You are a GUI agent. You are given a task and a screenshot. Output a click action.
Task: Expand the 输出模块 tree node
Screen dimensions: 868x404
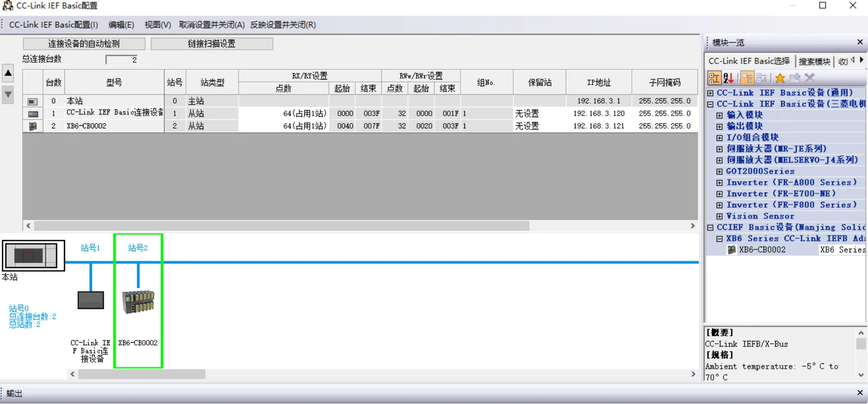point(719,126)
